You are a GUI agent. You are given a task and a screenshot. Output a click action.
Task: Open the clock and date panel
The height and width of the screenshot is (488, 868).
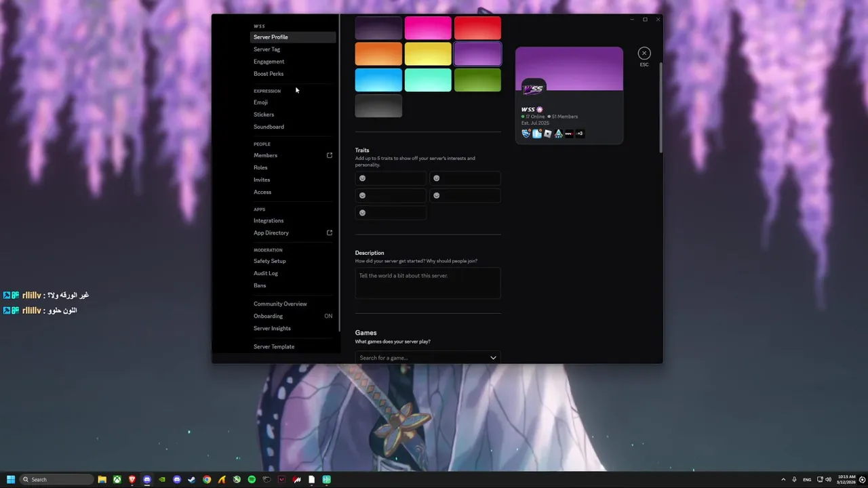[846, 479]
